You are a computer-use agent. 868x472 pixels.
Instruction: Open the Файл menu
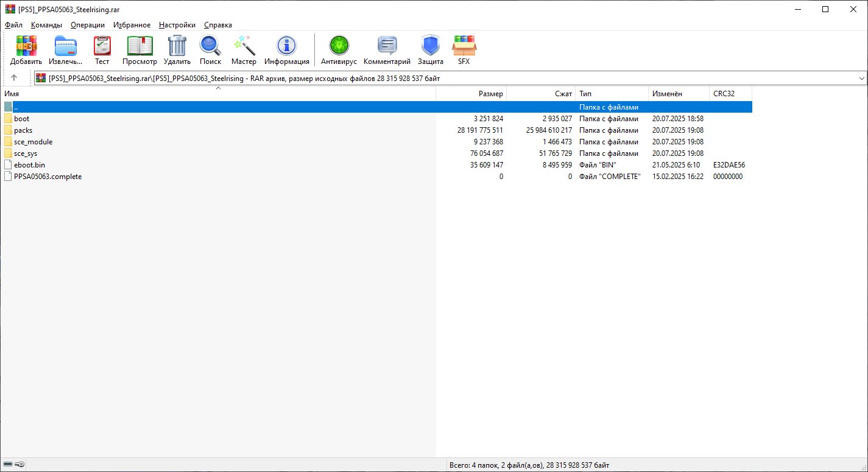[13, 25]
